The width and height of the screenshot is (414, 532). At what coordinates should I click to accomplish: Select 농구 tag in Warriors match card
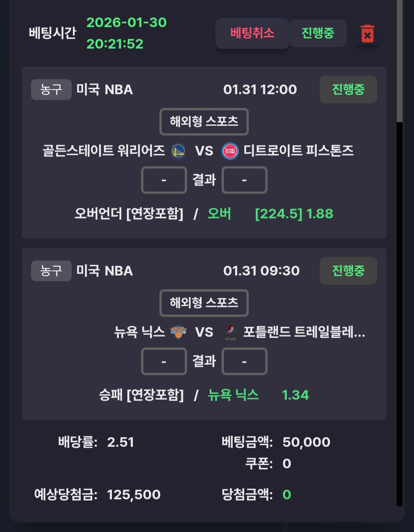(51, 90)
